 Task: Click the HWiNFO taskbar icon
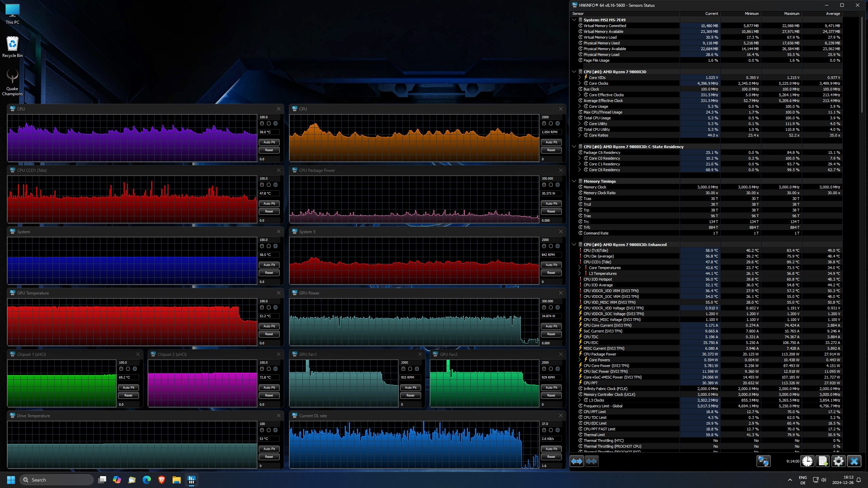tap(192, 480)
